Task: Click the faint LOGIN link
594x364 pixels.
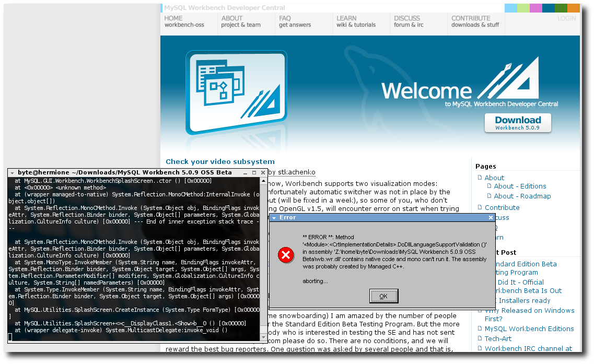Action: point(567,18)
